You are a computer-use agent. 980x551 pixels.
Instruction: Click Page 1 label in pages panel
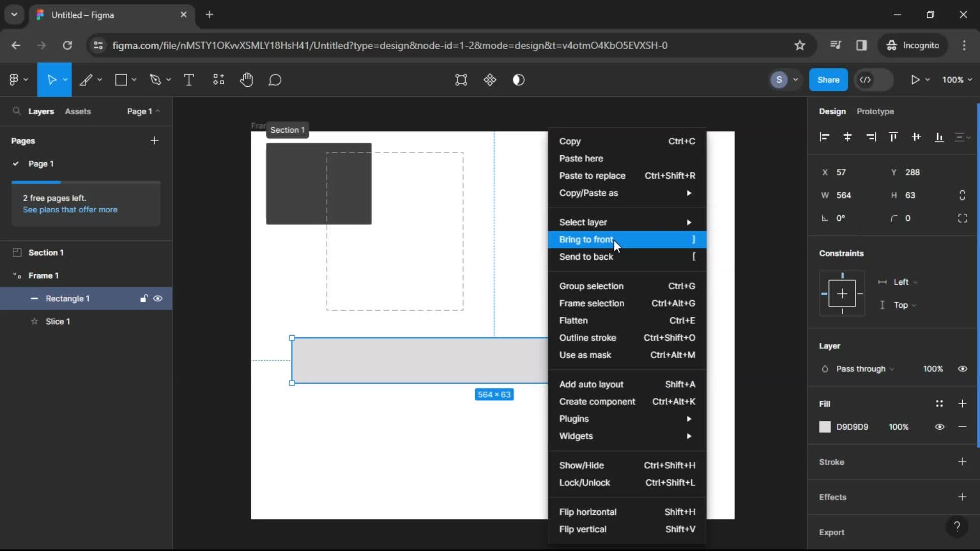[41, 163]
